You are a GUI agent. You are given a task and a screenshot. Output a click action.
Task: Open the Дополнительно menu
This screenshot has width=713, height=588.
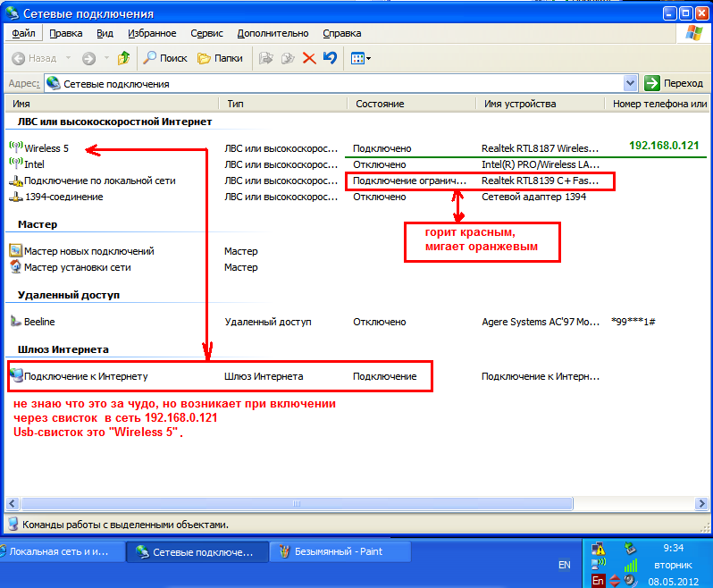(x=273, y=33)
